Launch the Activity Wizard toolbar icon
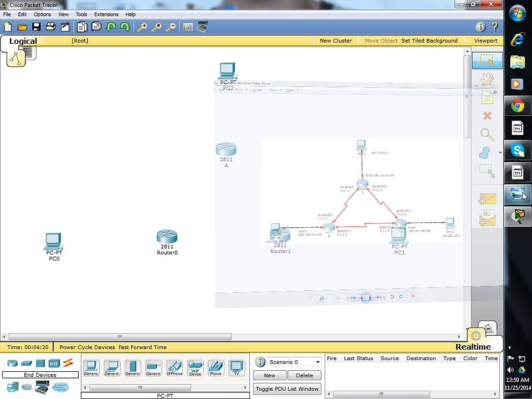This screenshot has width=532, height=399. click(x=65, y=27)
